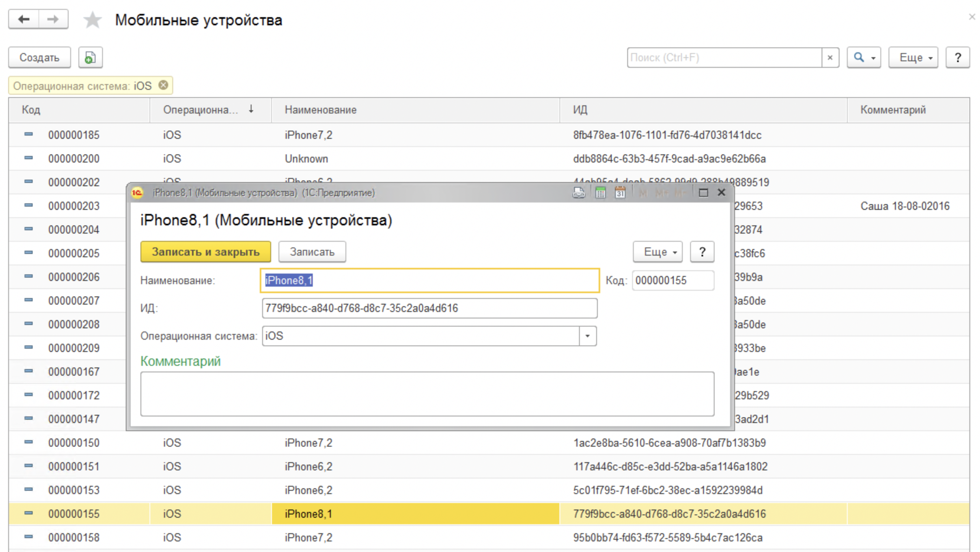Image resolution: width=980 pixels, height=552 pixels.
Task: Click row marker icon for code 000000185
Action: tap(29, 134)
